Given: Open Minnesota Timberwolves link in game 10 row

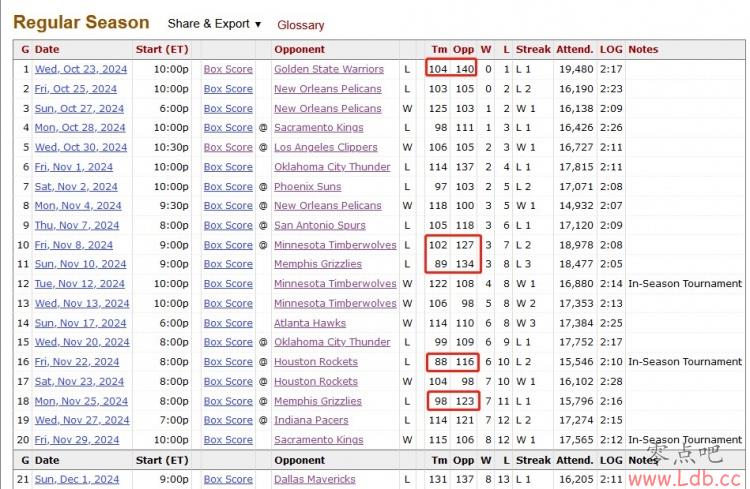Looking at the screenshot, I should (335, 245).
